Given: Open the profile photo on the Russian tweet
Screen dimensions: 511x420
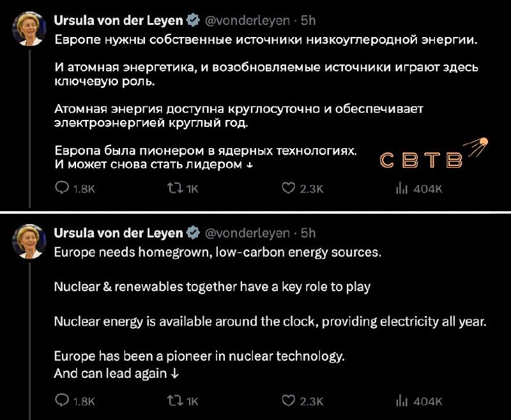Looking at the screenshot, I should (30, 29).
